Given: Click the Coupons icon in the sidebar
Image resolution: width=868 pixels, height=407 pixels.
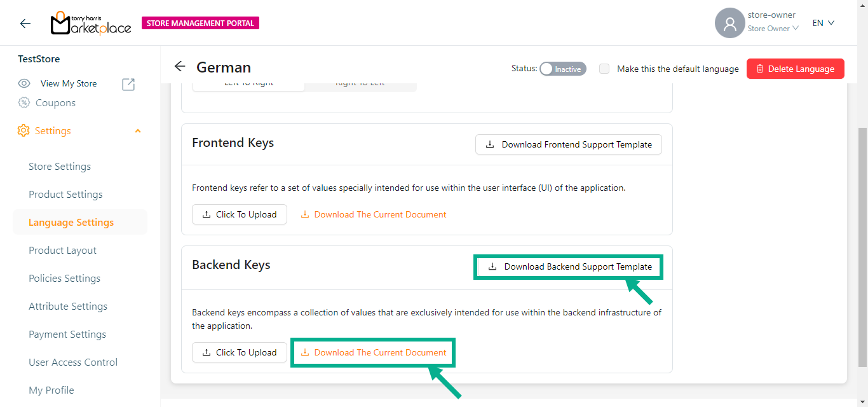Looking at the screenshot, I should point(24,103).
